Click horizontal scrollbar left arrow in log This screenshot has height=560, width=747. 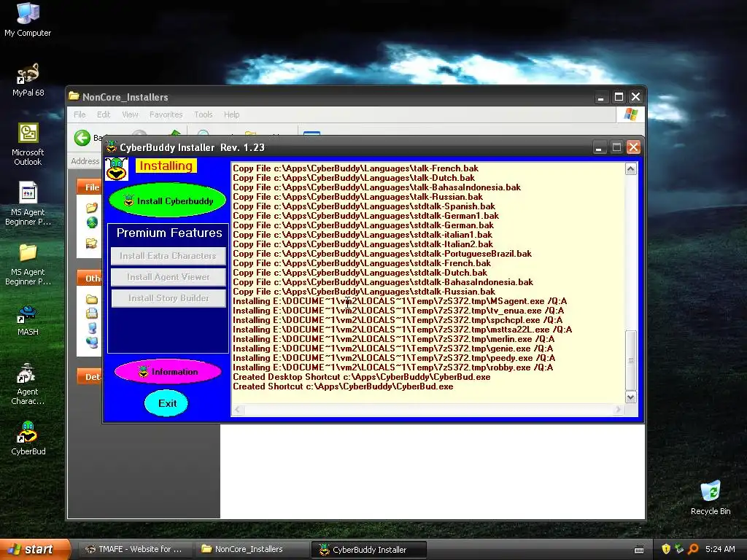coord(238,410)
